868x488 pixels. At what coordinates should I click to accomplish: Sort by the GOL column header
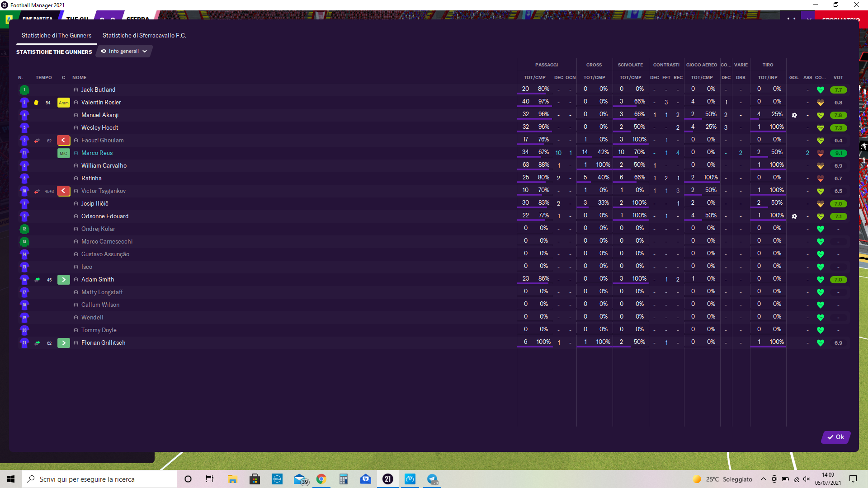(794, 78)
